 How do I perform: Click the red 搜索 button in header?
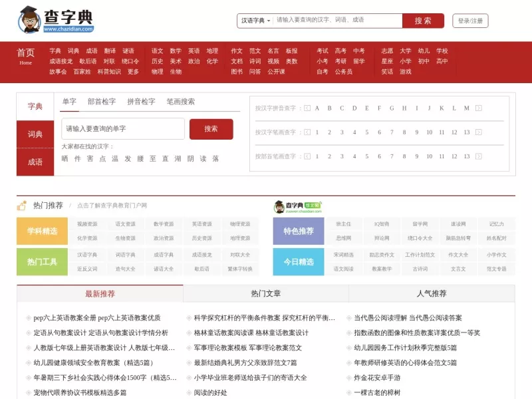pyautogui.click(x=423, y=21)
